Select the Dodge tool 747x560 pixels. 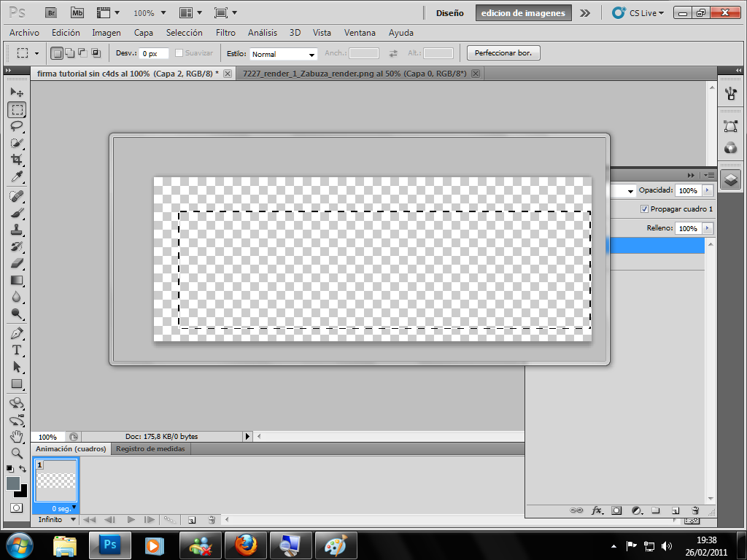tap(17, 314)
